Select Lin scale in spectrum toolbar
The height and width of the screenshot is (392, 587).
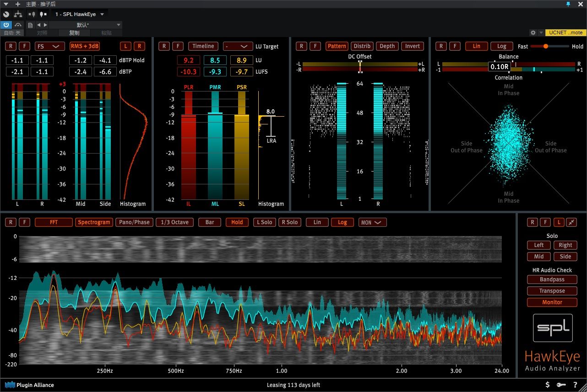(x=317, y=222)
